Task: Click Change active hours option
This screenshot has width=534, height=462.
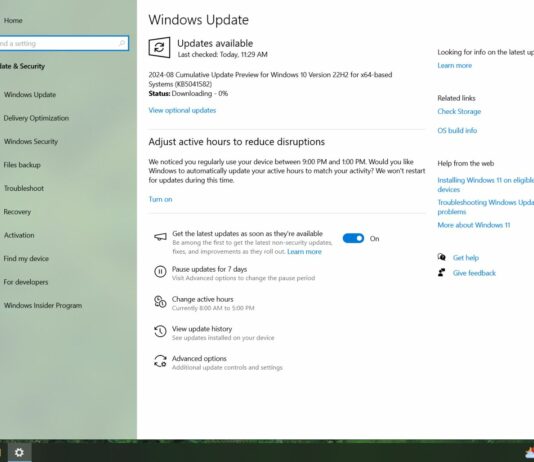Action: point(202,299)
